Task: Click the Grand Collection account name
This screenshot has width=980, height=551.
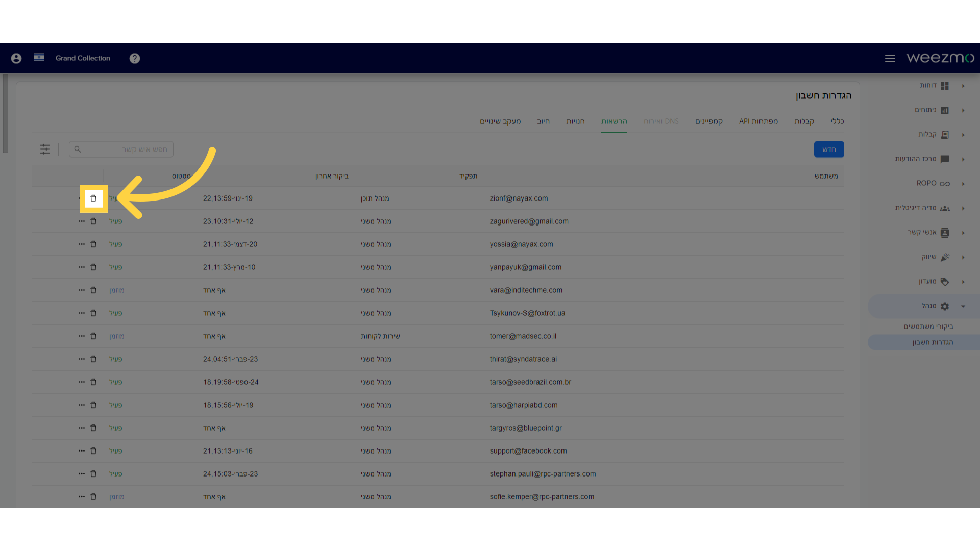Action: pyautogui.click(x=83, y=58)
